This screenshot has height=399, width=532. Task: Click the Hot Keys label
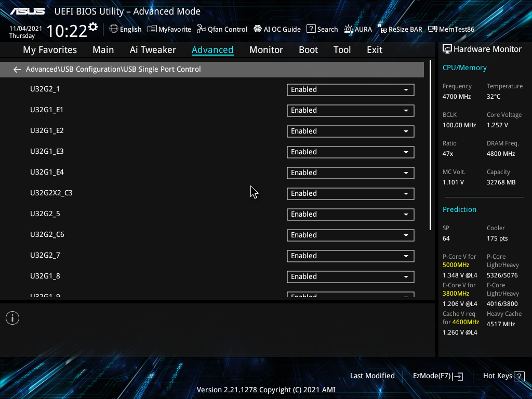pyautogui.click(x=497, y=376)
